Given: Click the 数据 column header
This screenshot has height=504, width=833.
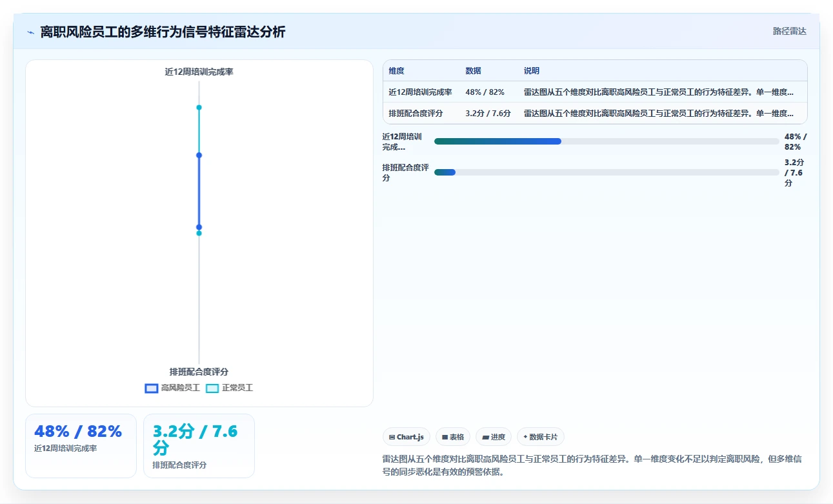Looking at the screenshot, I should point(473,71).
